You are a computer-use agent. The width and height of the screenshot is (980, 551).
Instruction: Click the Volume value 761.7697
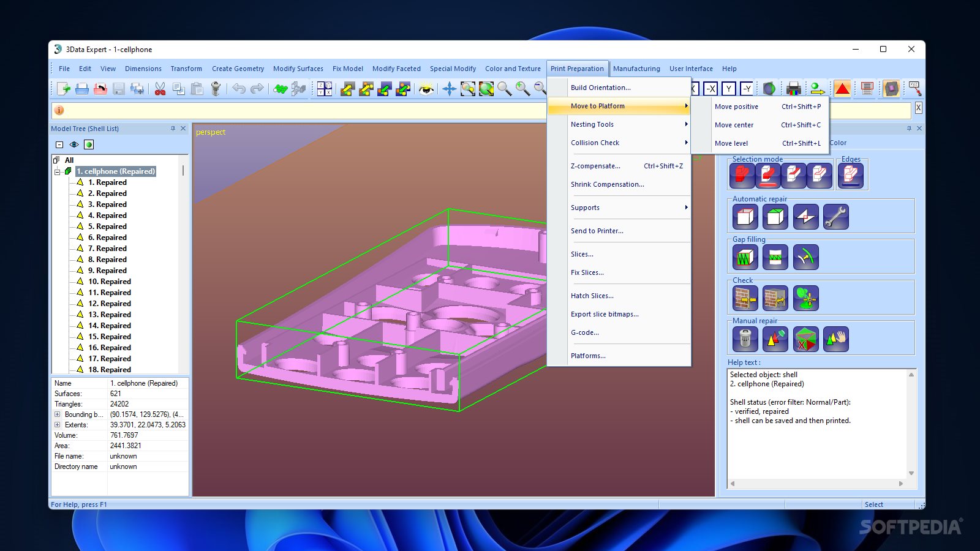pyautogui.click(x=124, y=435)
